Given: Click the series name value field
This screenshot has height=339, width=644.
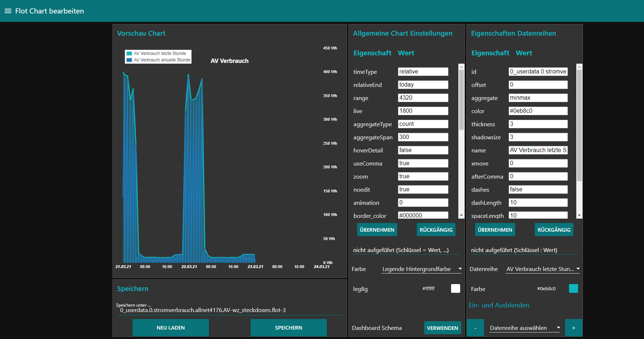Looking at the screenshot, I should point(538,150).
